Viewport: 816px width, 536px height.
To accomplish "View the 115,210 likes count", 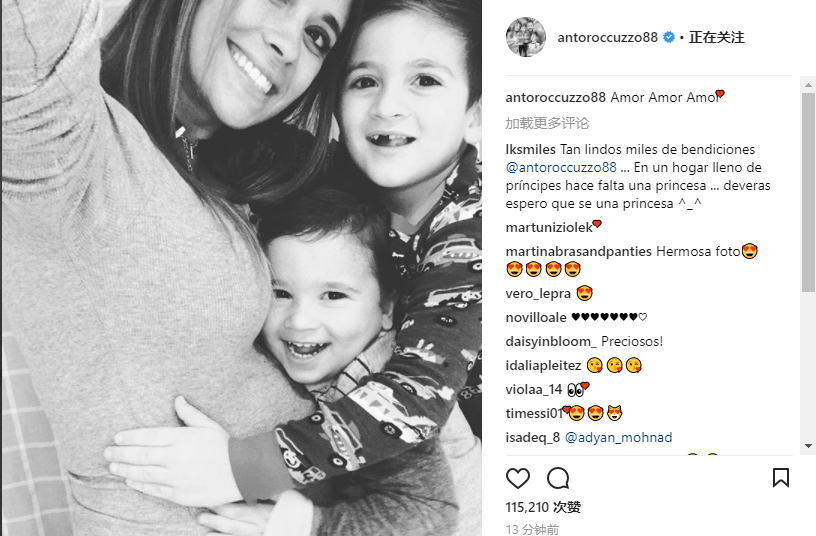I will pos(543,507).
